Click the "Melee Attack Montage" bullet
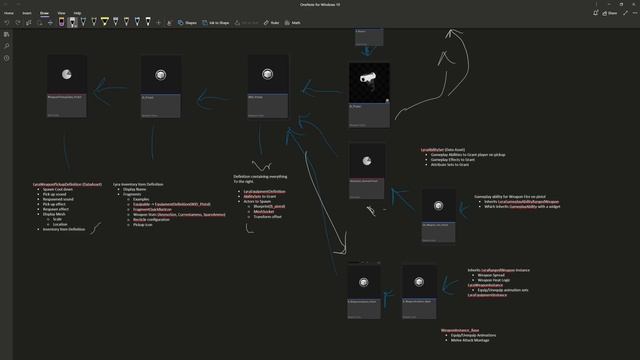 pos(470,340)
